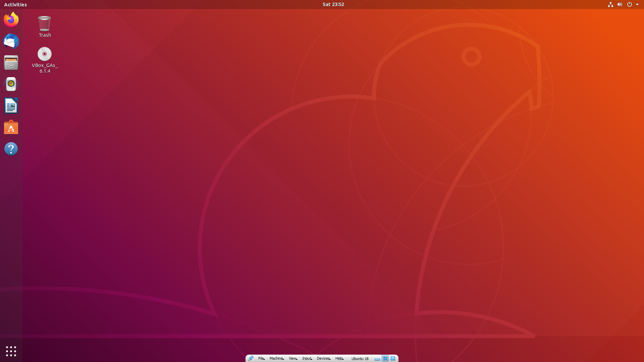Screen dimensions: 644x362
Task: Click the clock to view calendar
Action: tap(333, 4)
